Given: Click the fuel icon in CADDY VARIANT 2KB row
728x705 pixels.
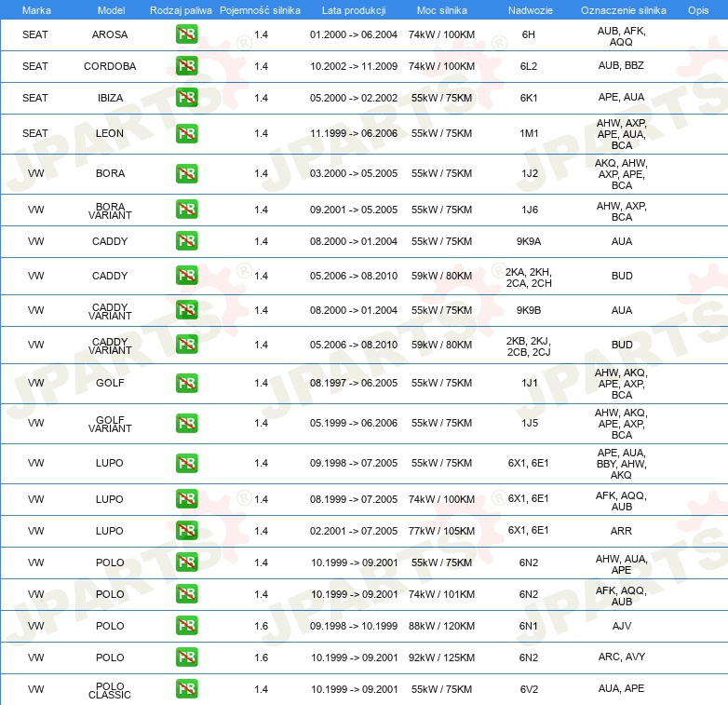Looking at the screenshot, I should [186, 345].
